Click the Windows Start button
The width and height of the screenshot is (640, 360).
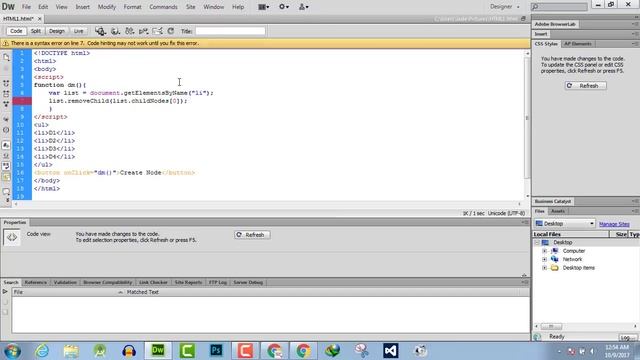click(x=13, y=351)
